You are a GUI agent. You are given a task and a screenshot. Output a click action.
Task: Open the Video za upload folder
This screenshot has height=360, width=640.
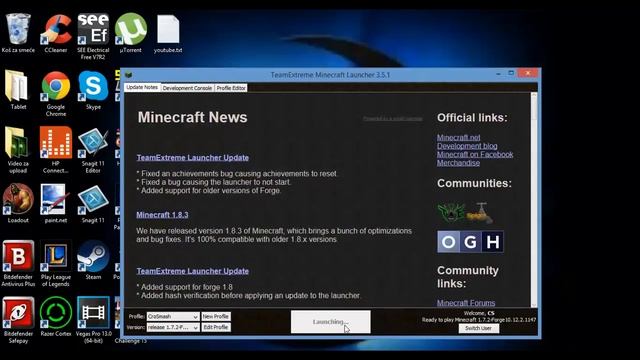18,150
